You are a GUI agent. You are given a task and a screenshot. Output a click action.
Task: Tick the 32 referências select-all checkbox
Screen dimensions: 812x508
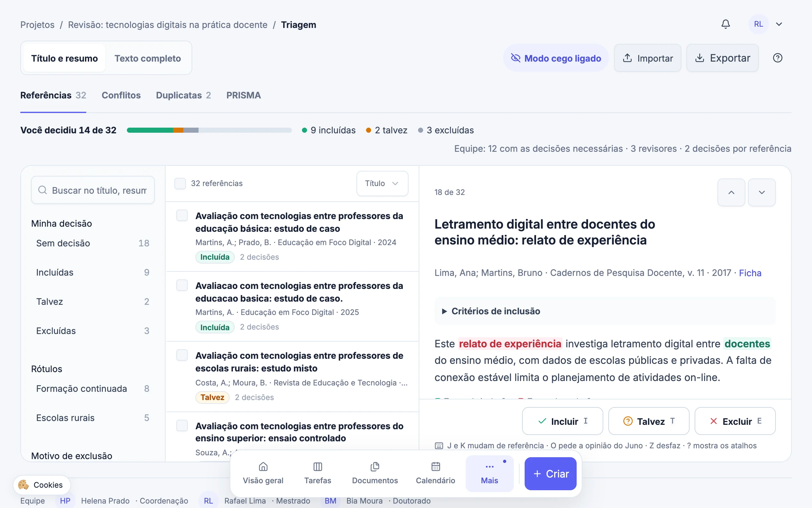[x=180, y=184]
